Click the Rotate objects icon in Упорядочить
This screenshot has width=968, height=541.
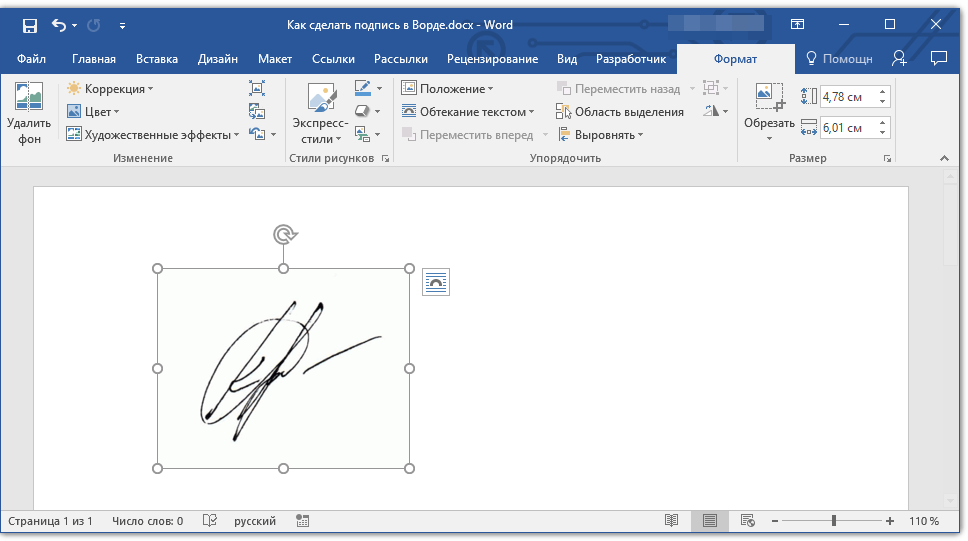712,111
